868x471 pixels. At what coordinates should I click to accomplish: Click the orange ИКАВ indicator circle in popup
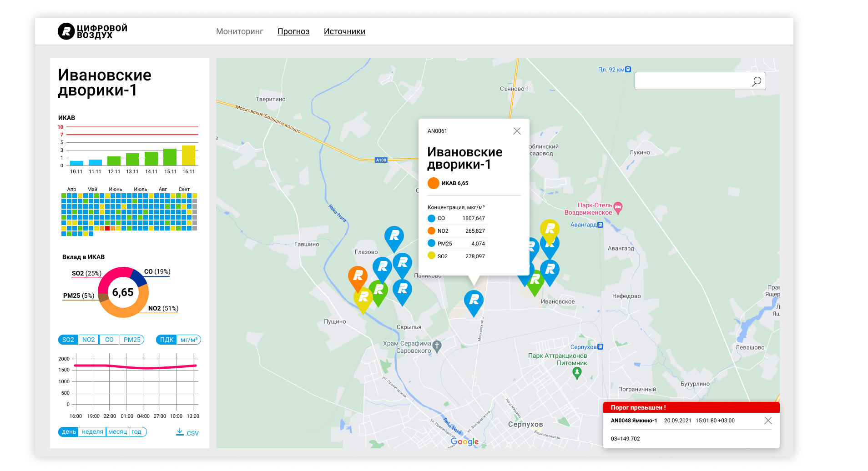[433, 183]
